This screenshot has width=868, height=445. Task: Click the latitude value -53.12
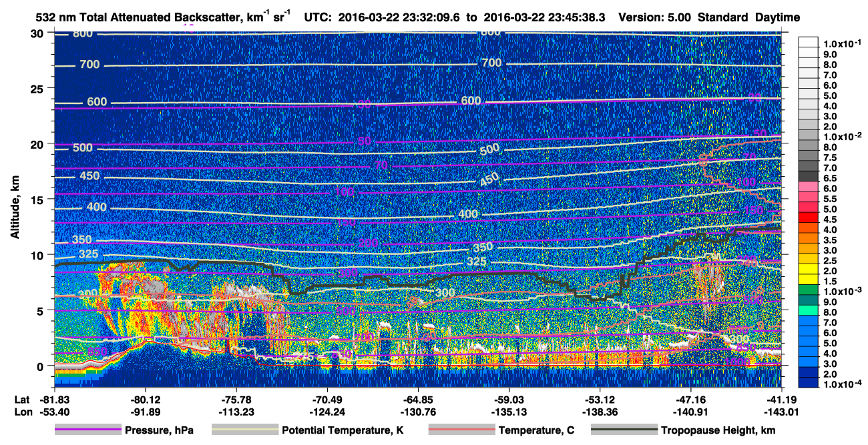[x=600, y=400]
